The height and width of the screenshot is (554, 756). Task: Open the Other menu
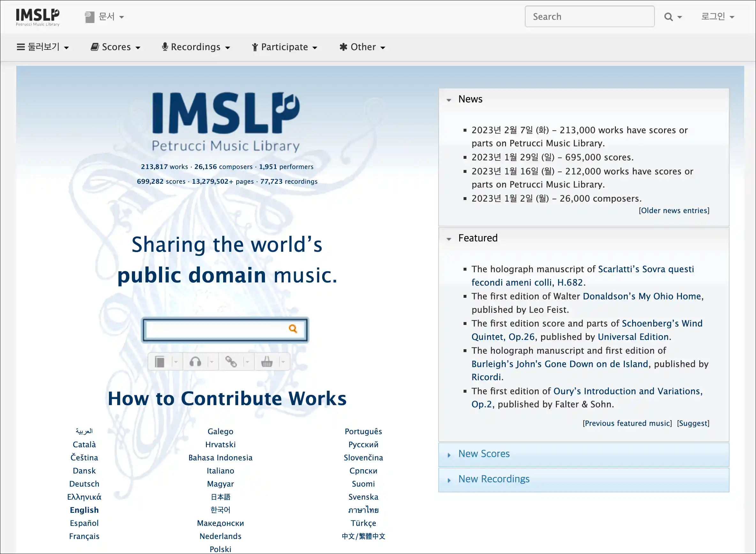pos(362,47)
